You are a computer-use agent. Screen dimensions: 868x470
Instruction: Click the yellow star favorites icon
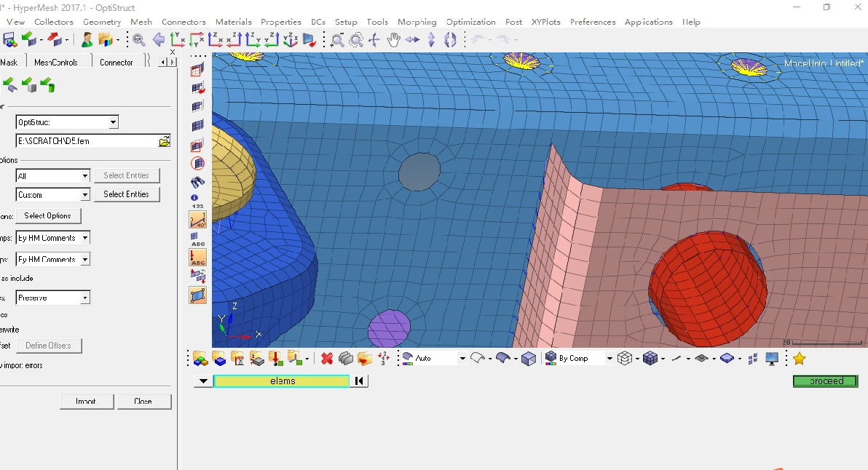(x=799, y=358)
